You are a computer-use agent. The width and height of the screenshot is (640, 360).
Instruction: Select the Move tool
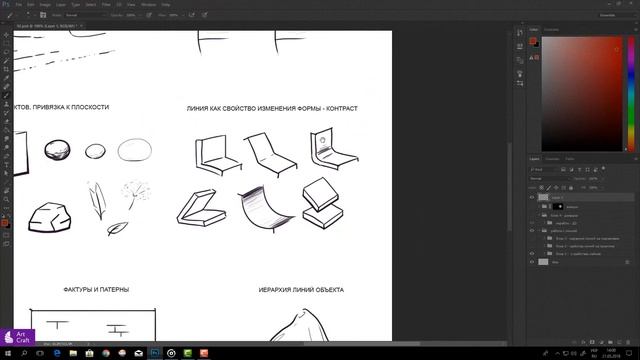pos(6,35)
